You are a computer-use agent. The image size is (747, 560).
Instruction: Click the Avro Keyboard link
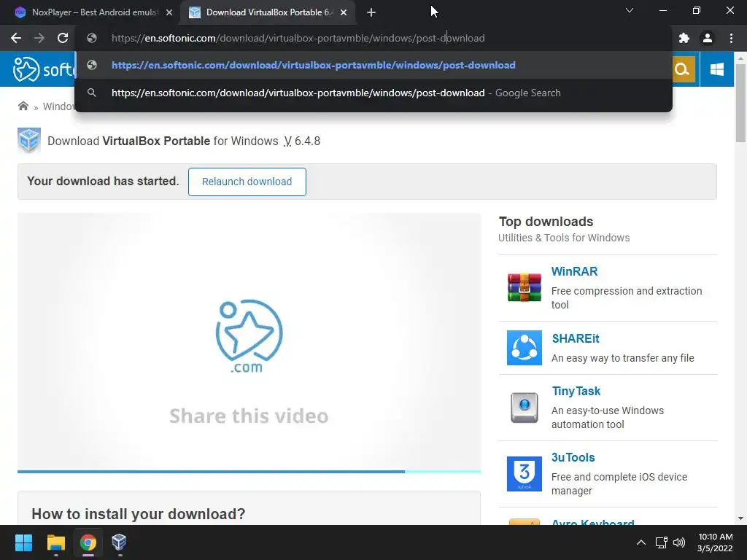pyautogui.click(x=592, y=522)
